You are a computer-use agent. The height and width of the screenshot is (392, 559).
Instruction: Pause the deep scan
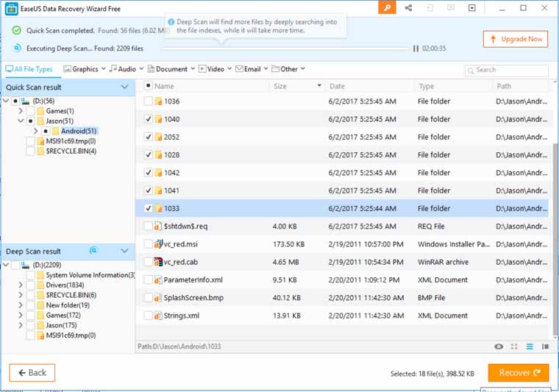[416, 49]
